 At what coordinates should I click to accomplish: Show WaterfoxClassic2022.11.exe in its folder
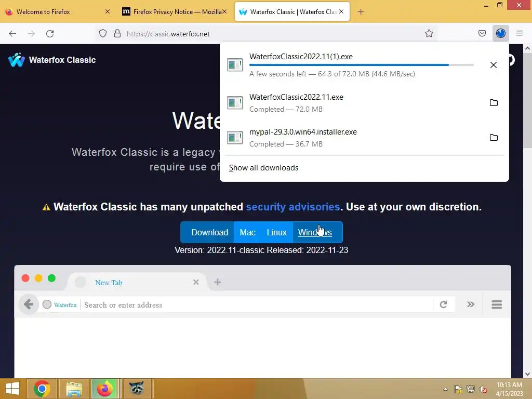(x=494, y=103)
